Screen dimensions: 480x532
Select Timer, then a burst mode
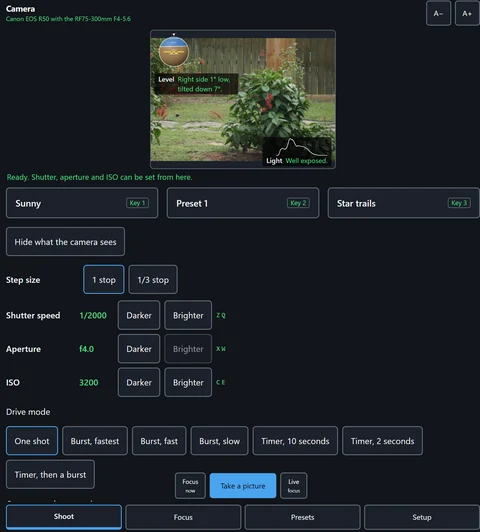coord(50,474)
